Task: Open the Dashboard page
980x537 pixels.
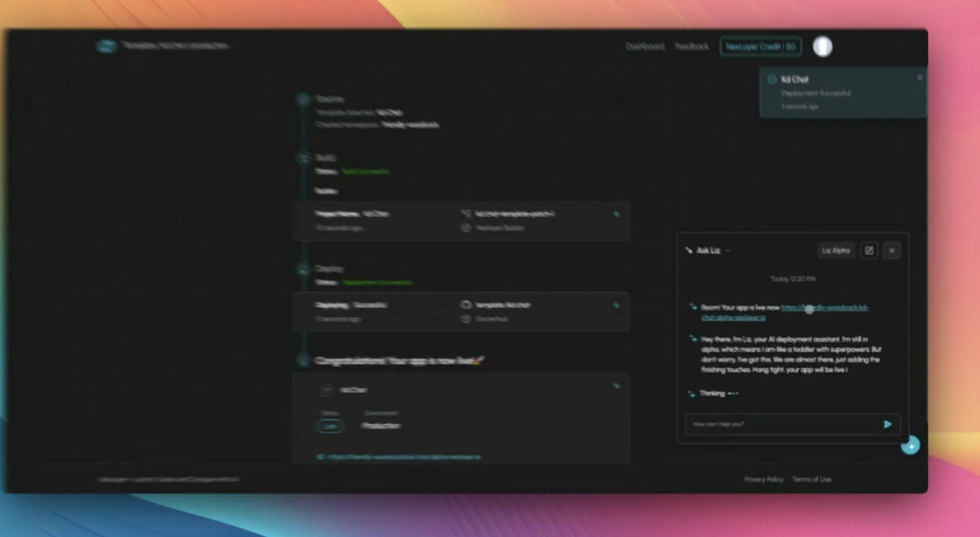Action: [x=645, y=47]
